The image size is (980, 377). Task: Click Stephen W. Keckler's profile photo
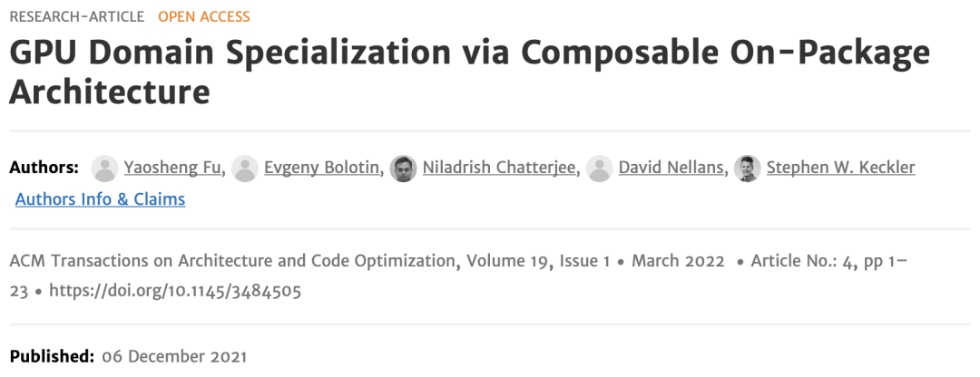click(747, 169)
